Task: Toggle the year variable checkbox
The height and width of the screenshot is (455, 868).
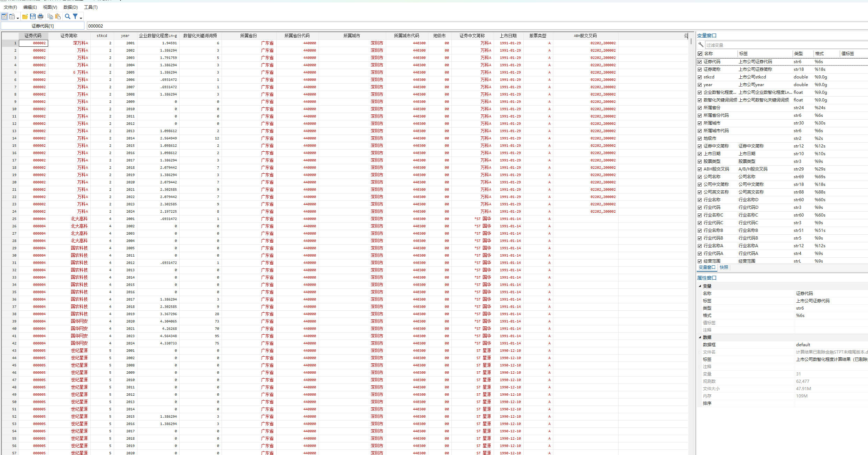Action: point(699,85)
